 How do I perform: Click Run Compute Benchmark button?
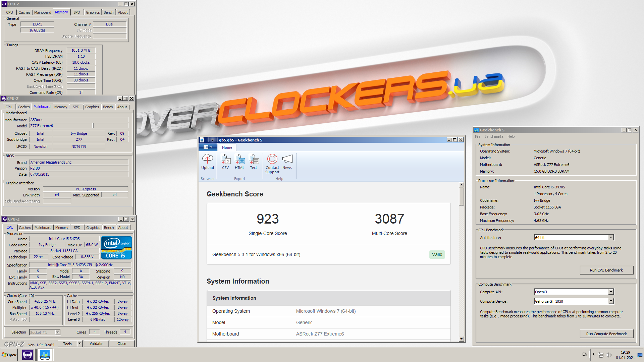606,334
